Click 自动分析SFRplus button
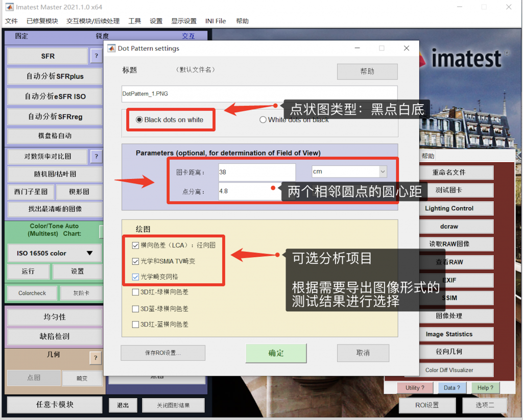Image resolution: width=523 pixels, height=420 pixels. [55, 77]
